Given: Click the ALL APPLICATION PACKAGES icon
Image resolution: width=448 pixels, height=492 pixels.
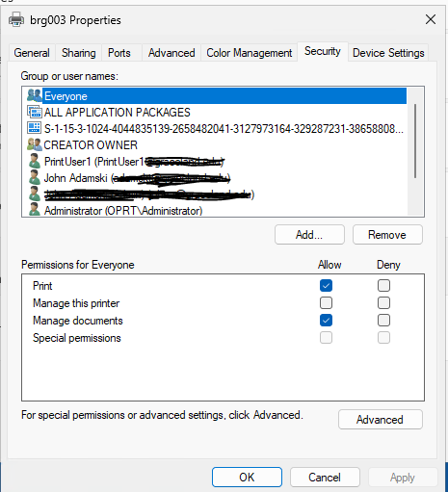Looking at the screenshot, I should (35, 112).
